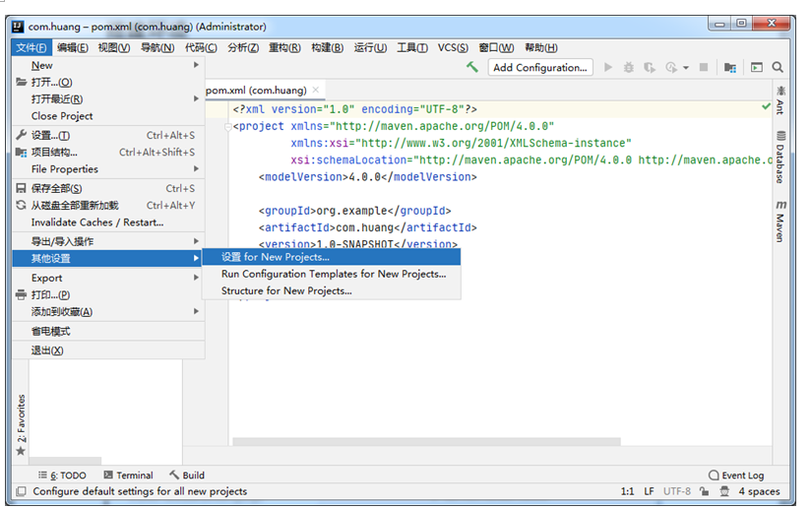Expand the 导出/导入操作 submenu

108,241
